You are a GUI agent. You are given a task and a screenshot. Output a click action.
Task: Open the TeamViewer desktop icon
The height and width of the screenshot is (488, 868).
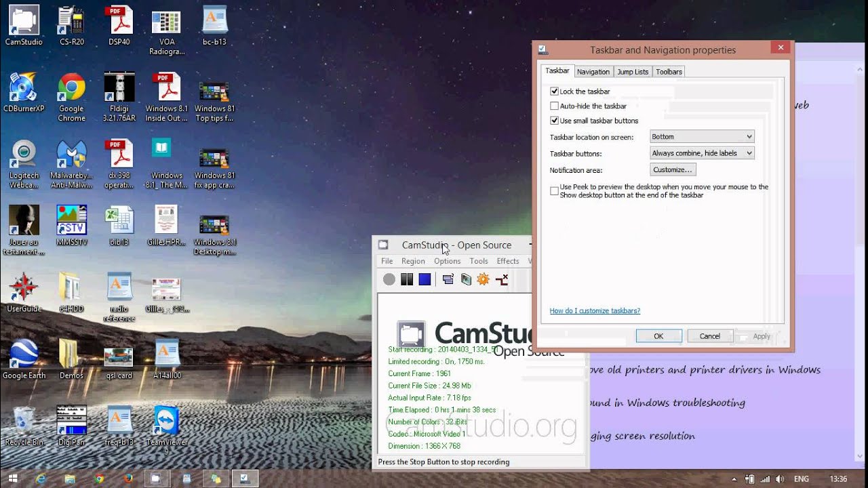point(166,430)
